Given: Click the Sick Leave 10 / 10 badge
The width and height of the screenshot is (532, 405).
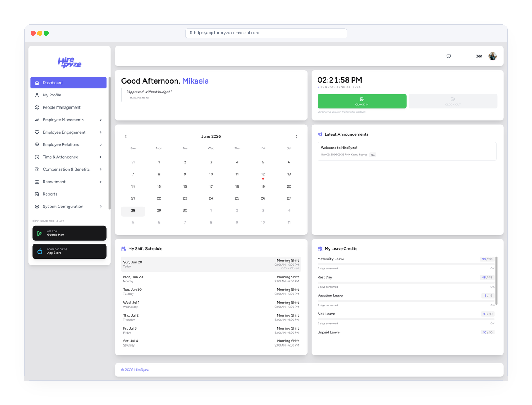Looking at the screenshot, I should pos(488,314).
